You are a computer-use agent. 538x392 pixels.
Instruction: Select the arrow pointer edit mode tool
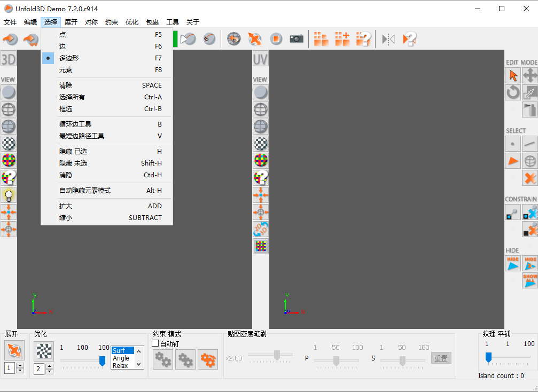[x=513, y=75]
